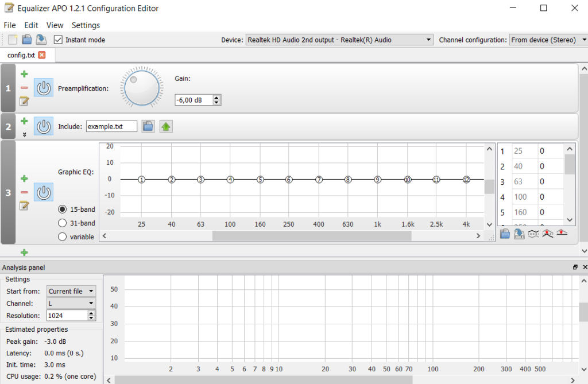Viewport: 588px width, 384px height.
Task: Decrease Resolution with down arrow
Action: [91, 318]
